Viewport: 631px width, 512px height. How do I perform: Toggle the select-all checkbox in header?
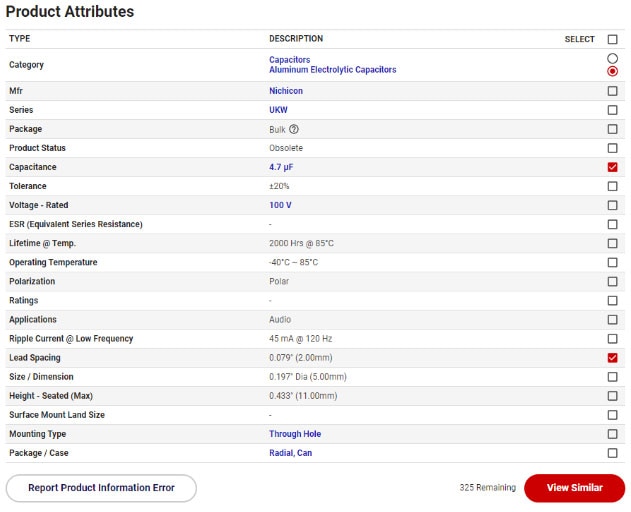612,39
